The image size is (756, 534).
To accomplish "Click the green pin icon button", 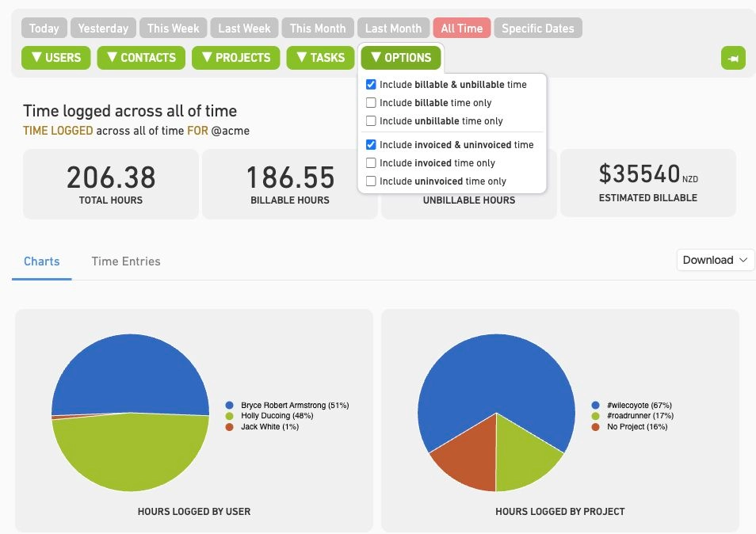I will 733,59.
